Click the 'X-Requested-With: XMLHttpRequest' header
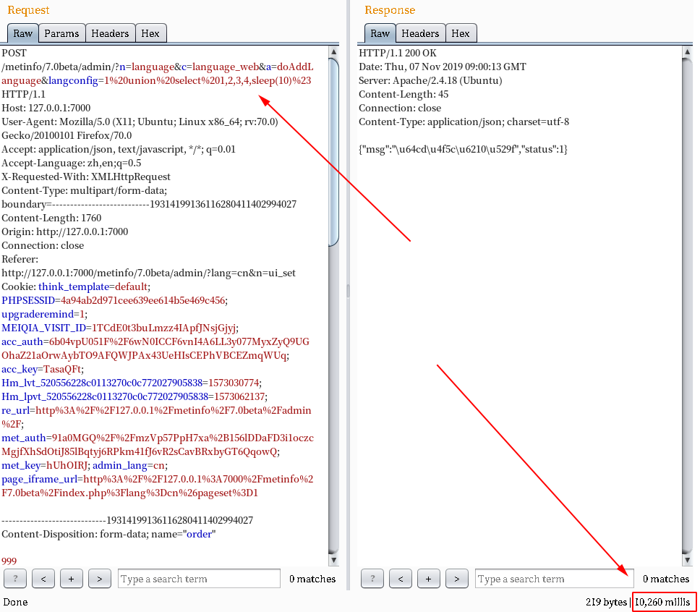The width and height of the screenshot is (700, 612). point(86,177)
